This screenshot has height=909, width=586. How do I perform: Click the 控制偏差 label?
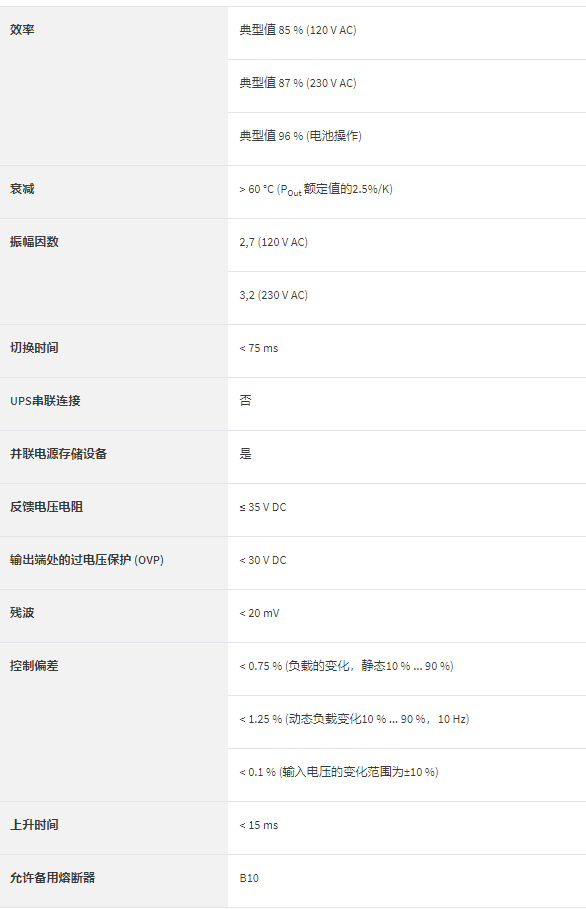pyautogui.click(x=34, y=666)
